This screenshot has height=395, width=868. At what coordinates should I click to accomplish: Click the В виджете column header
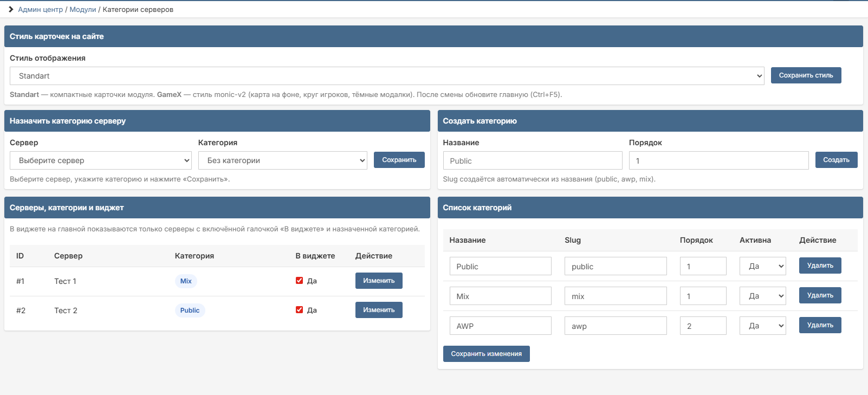(315, 256)
